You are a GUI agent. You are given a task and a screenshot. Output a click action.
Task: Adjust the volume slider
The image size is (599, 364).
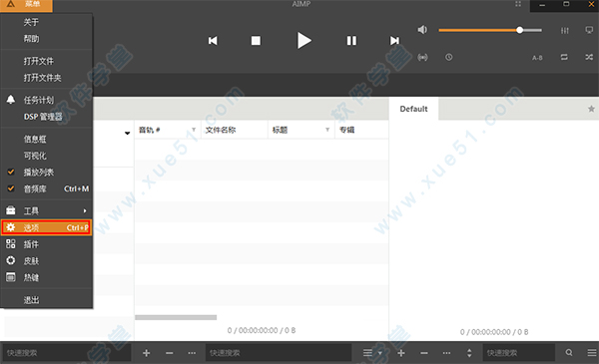(x=490, y=30)
